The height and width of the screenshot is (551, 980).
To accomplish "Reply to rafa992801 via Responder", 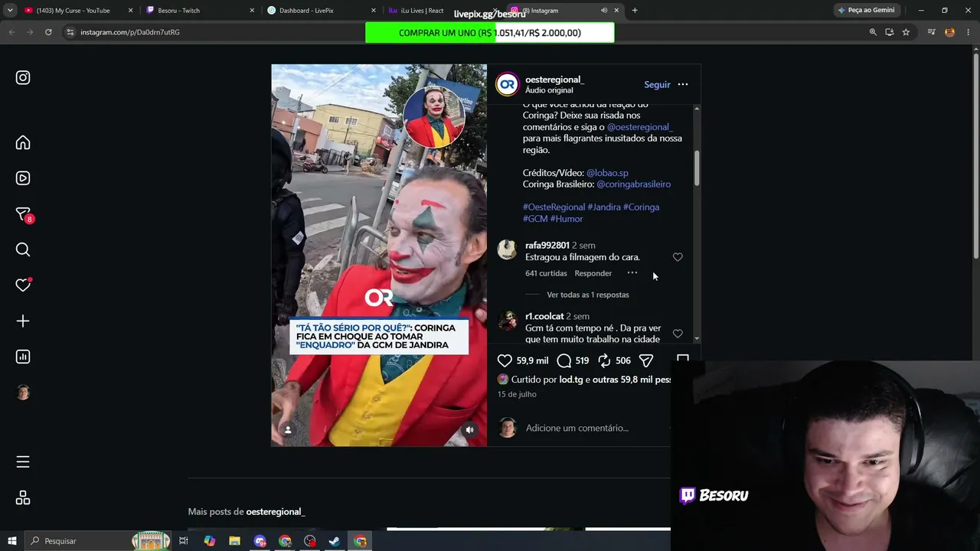I will (x=593, y=273).
